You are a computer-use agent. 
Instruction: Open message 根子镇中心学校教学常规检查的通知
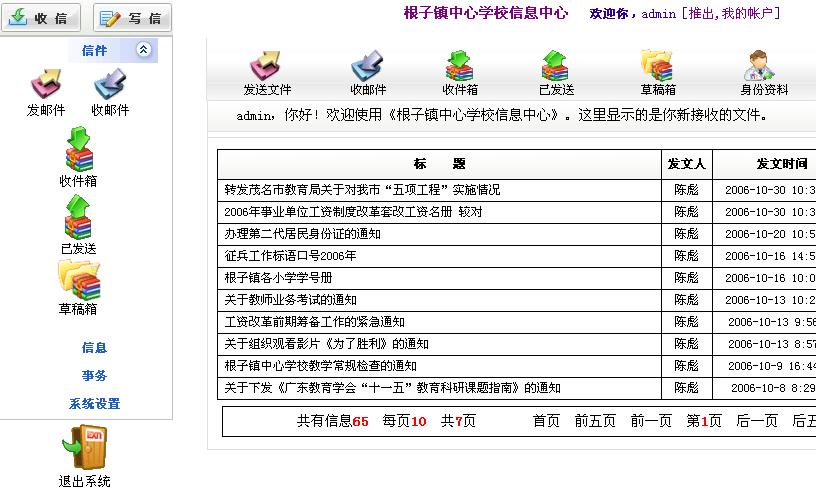coord(321,365)
